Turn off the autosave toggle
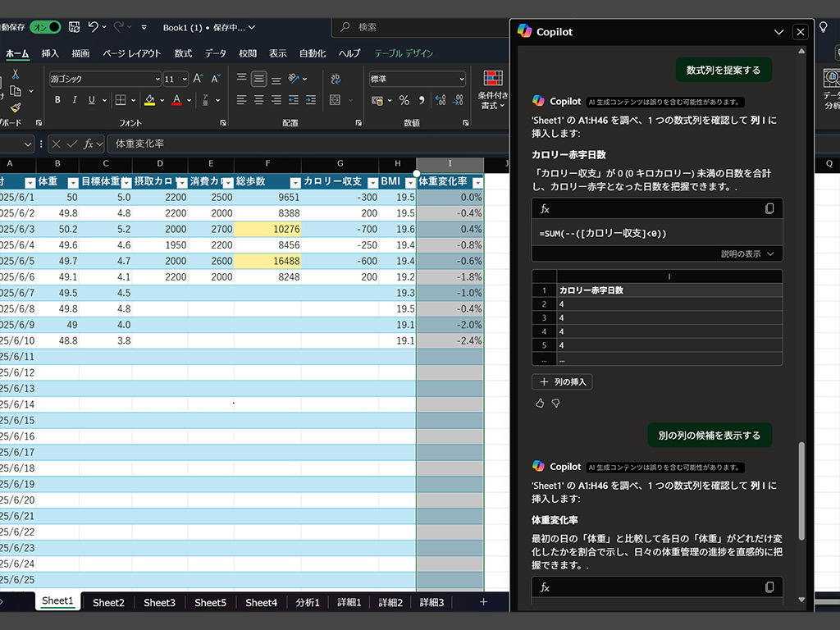This screenshot has width=840, height=630. point(45,27)
